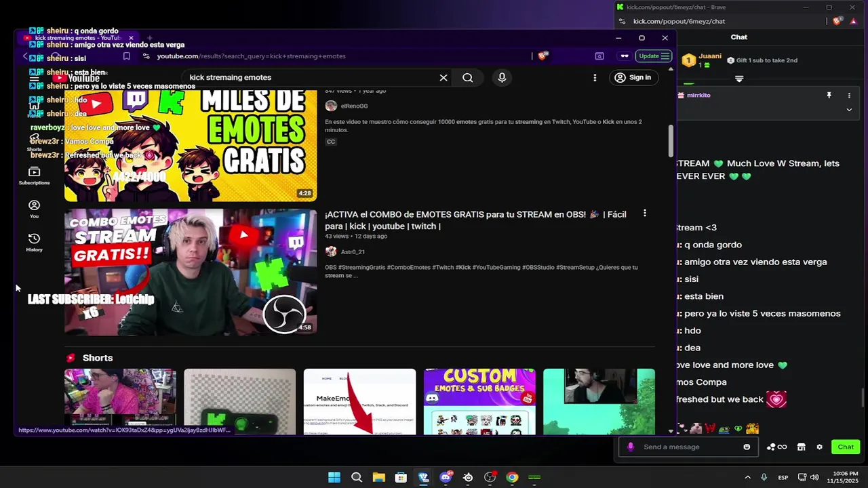Open Google Chrome from taskbar
868x488 pixels.
tap(512, 477)
